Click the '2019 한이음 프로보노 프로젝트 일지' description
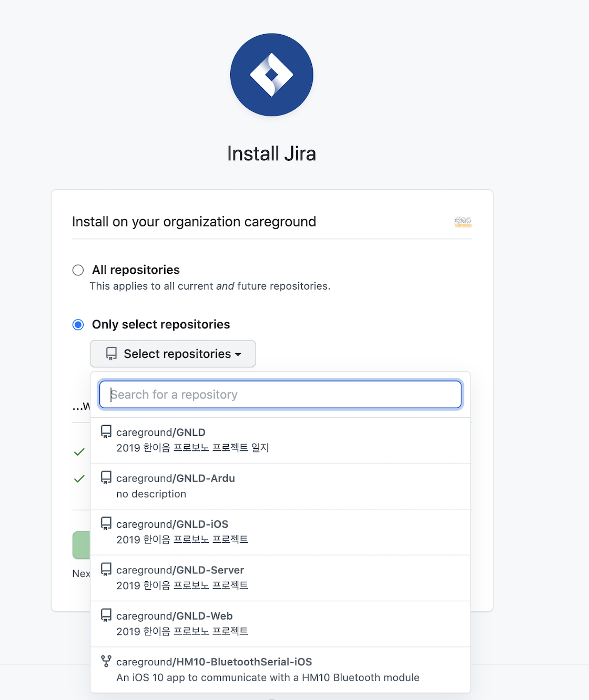The image size is (589, 700). (x=192, y=448)
